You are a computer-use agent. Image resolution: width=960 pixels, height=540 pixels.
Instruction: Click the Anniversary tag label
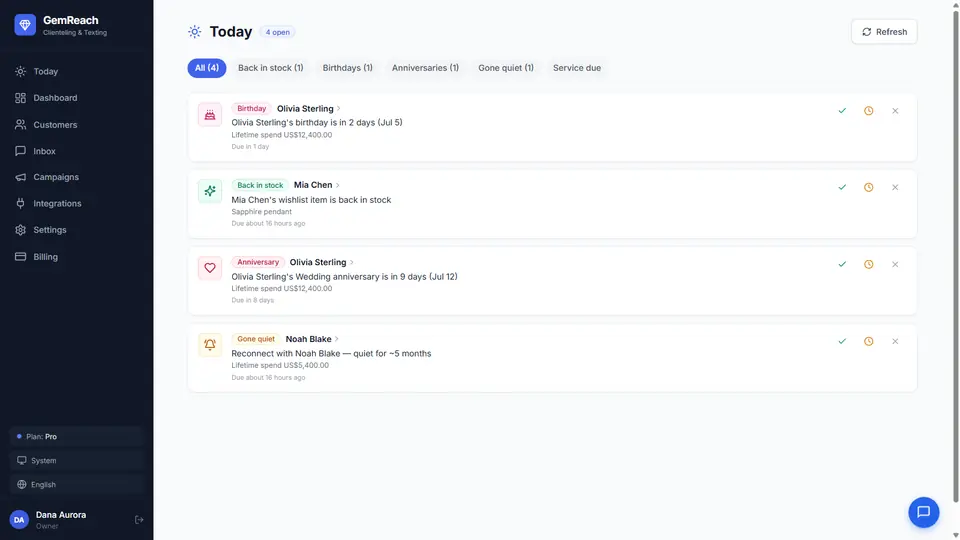(258, 262)
